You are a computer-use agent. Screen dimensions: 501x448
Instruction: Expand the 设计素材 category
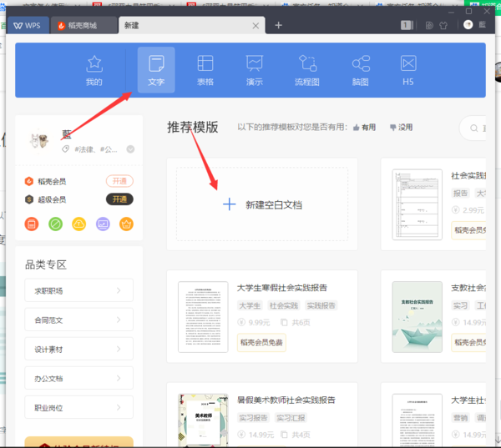79,349
